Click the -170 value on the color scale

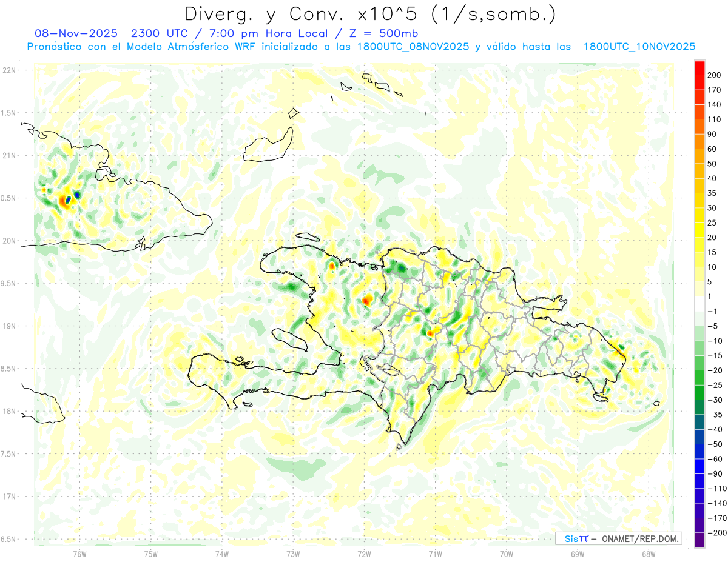tap(716, 518)
